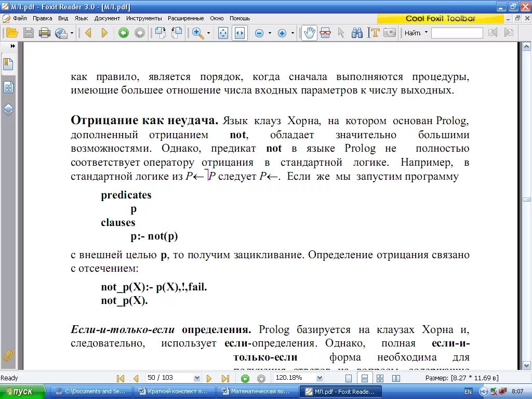The height and width of the screenshot is (399, 532).
Task: Open the Layers panel in sidebar
Action: [8, 109]
